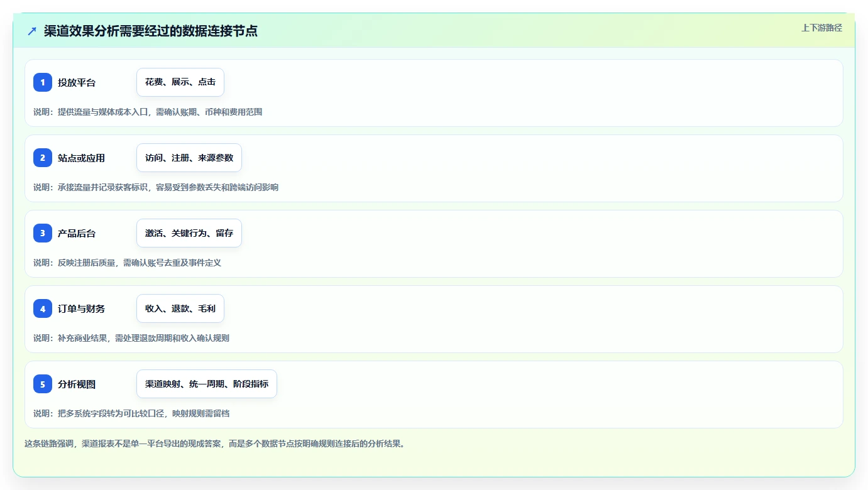Click step badge 4 for 订单与财务
The width and height of the screenshot is (868, 490).
(43, 308)
